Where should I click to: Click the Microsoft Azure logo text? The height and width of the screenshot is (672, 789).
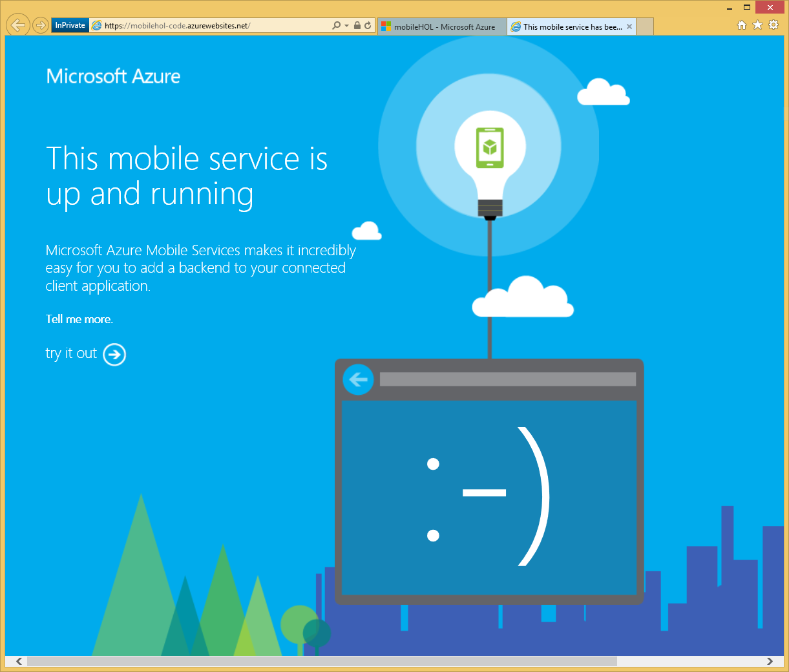coord(113,76)
